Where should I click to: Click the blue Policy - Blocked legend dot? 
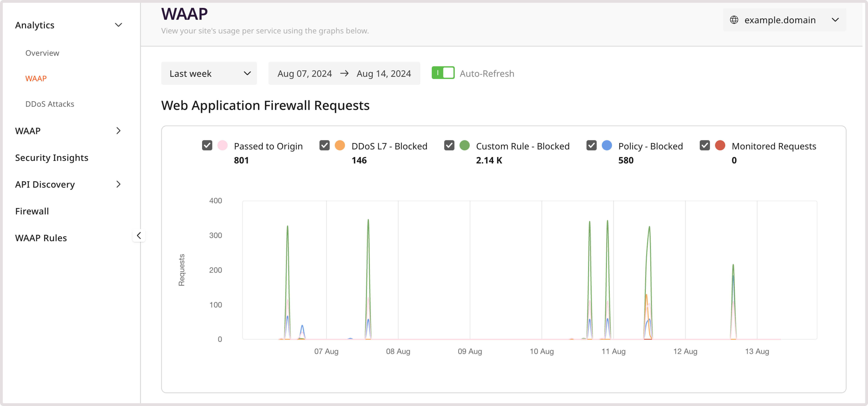[x=607, y=145]
